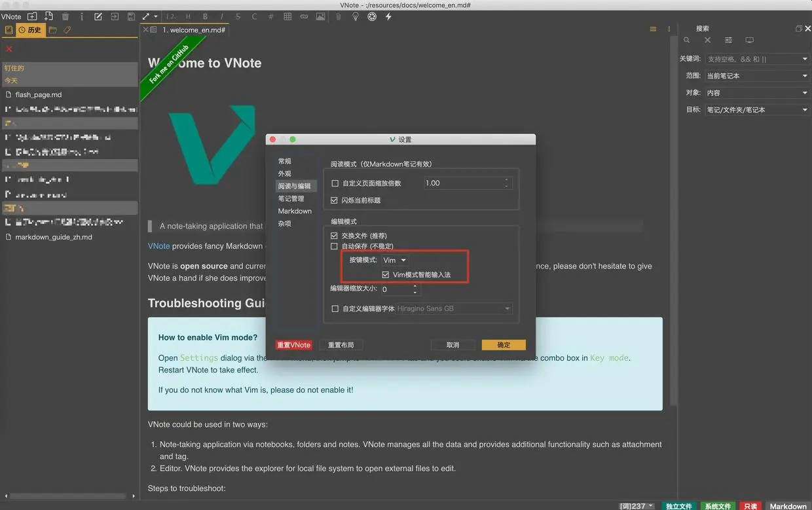Click the vertical dots menu icon beside it
Screen dimensions: 812x510
[x=669, y=29]
